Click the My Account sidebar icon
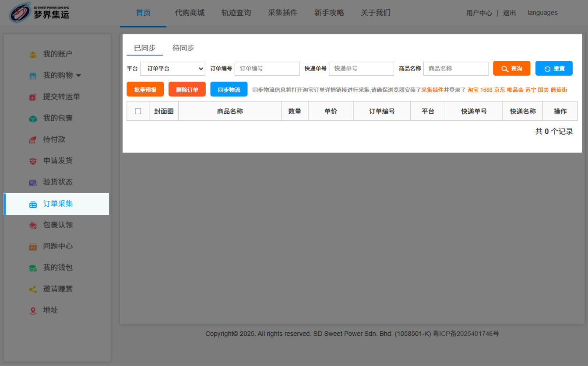 click(33, 54)
